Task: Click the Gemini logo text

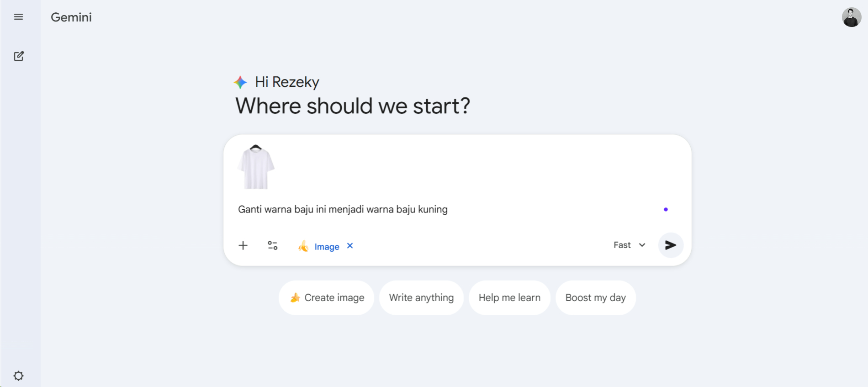Action: 71,17
